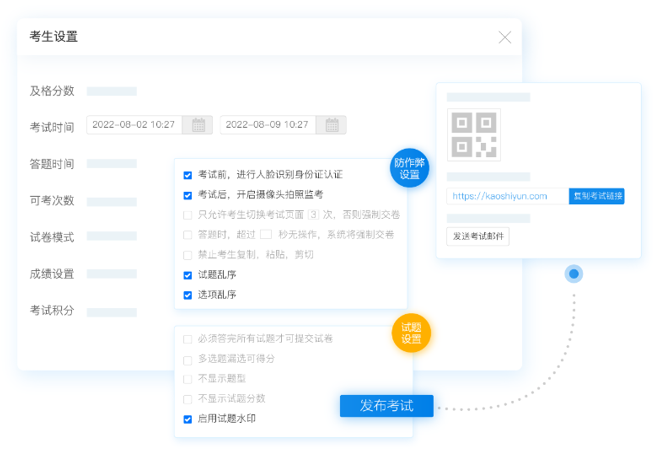Click the blue 防作弊设置 badge
This screenshot has height=451, width=654.
coord(408,168)
